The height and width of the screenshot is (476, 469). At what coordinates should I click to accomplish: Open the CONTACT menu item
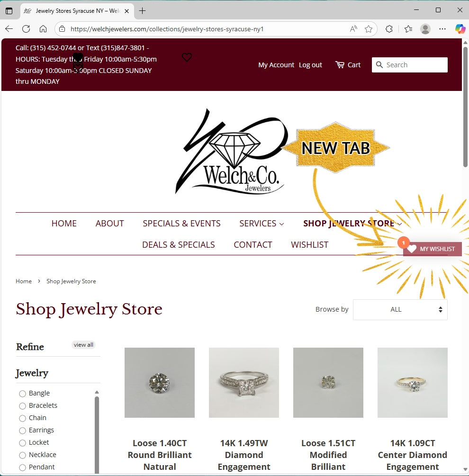[x=253, y=245]
